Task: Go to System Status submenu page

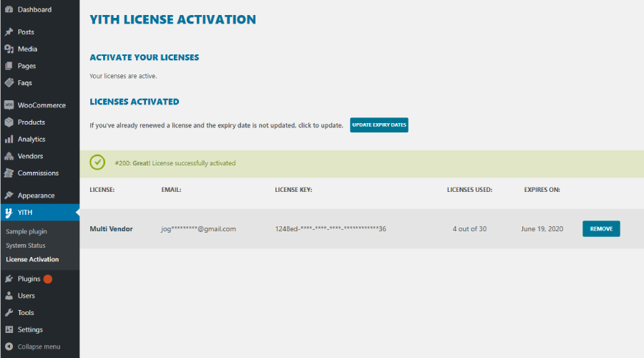Action: tap(26, 246)
